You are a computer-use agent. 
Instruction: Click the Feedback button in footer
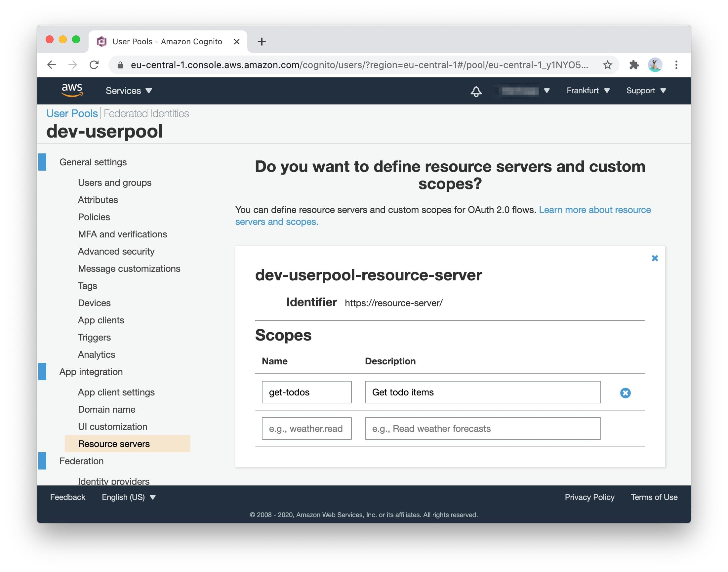(x=68, y=497)
